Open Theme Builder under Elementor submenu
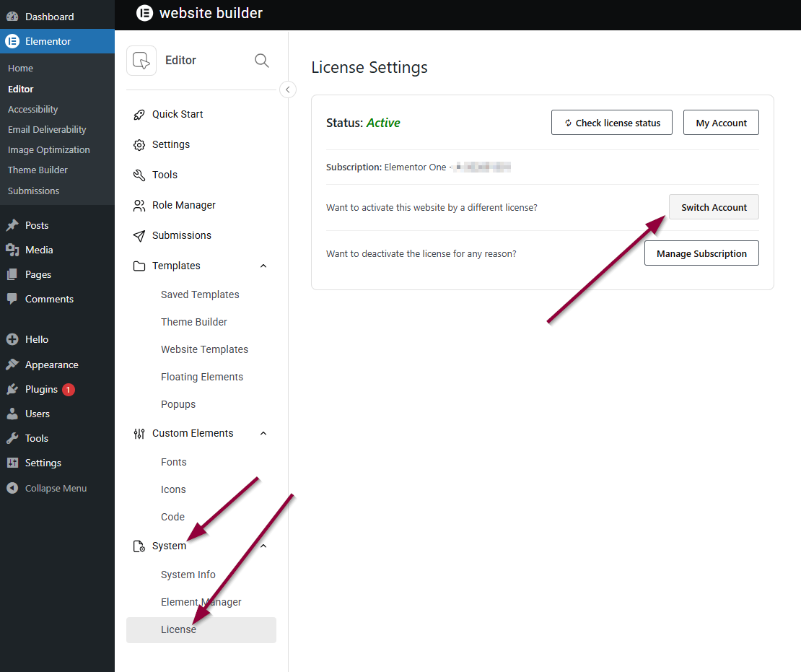 pyautogui.click(x=38, y=170)
